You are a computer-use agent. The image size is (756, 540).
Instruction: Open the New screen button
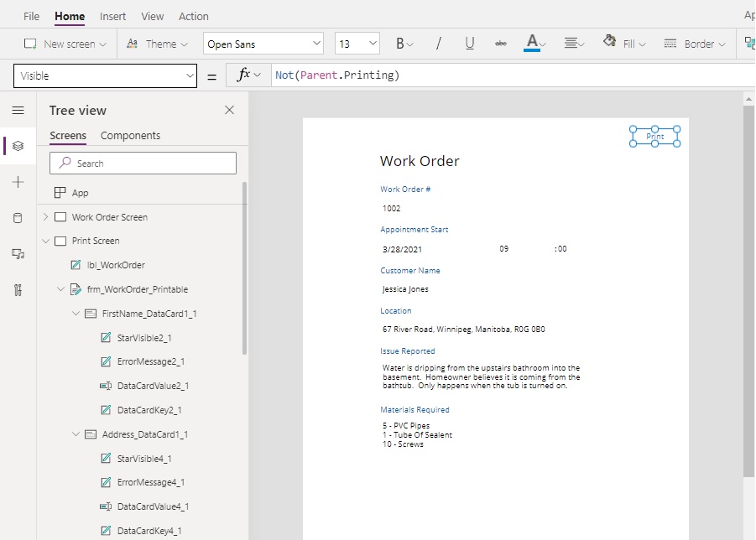(x=65, y=44)
